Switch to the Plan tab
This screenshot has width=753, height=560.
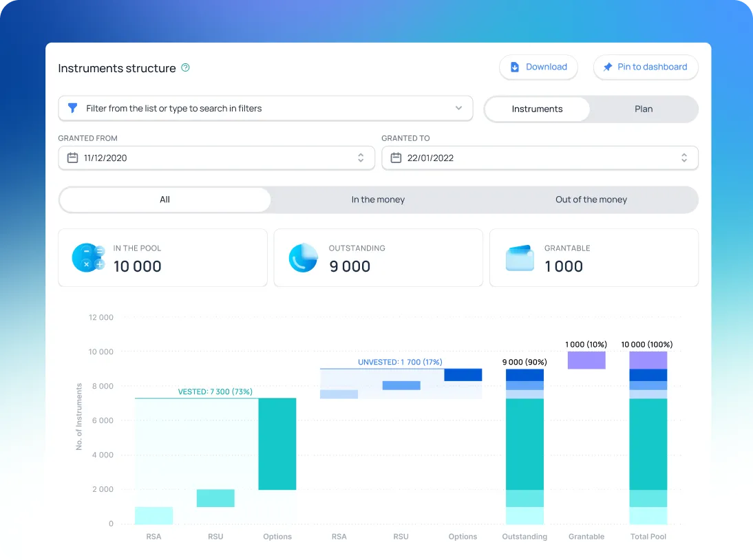coord(643,109)
